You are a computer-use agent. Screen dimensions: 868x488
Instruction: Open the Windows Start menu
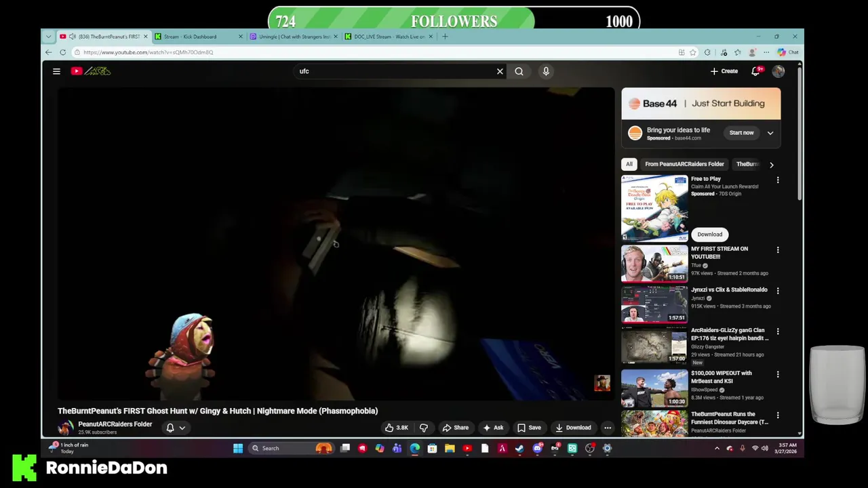click(x=238, y=448)
